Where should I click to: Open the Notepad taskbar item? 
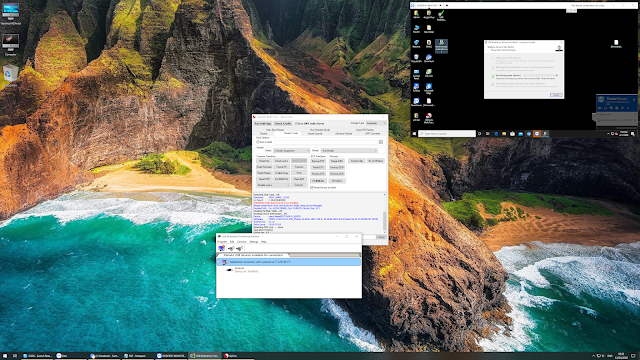[x=138, y=356]
